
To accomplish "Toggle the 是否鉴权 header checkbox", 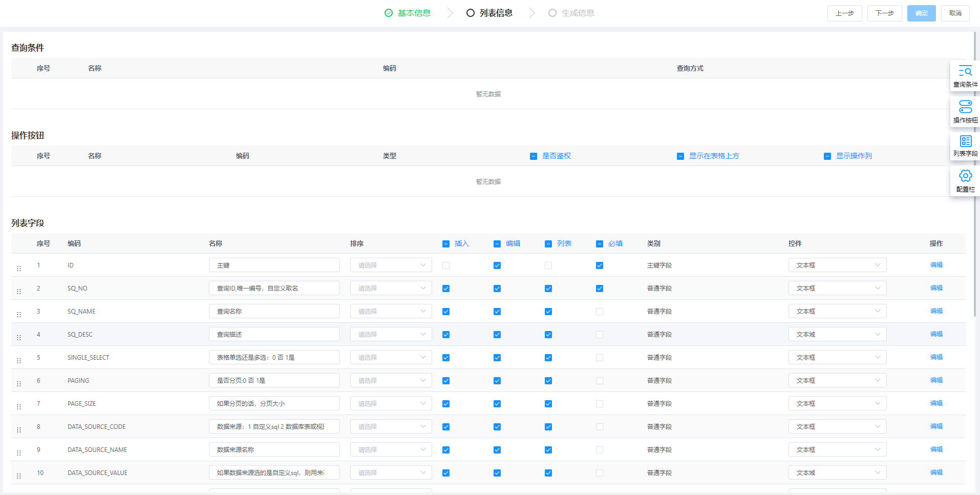I will [x=534, y=156].
